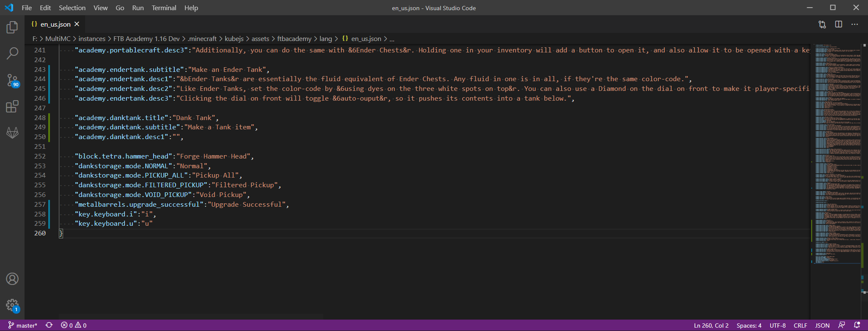This screenshot has width=868, height=331.
Task: Click the F: breadcrumb segment
Action: pyautogui.click(x=35, y=38)
